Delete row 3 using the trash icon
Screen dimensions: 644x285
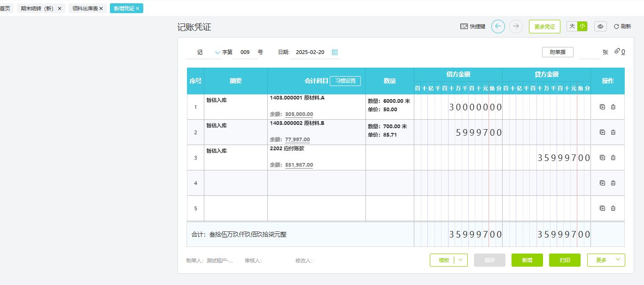(x=613, y=158)
